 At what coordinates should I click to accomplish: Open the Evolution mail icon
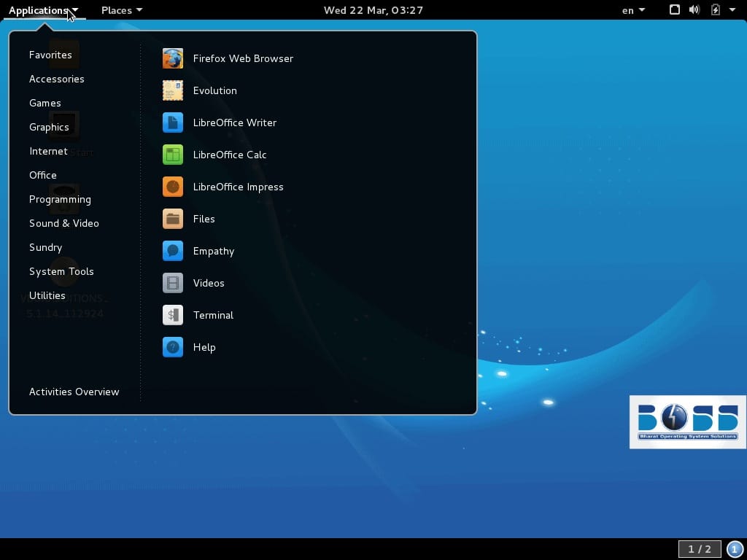[172, 90]
